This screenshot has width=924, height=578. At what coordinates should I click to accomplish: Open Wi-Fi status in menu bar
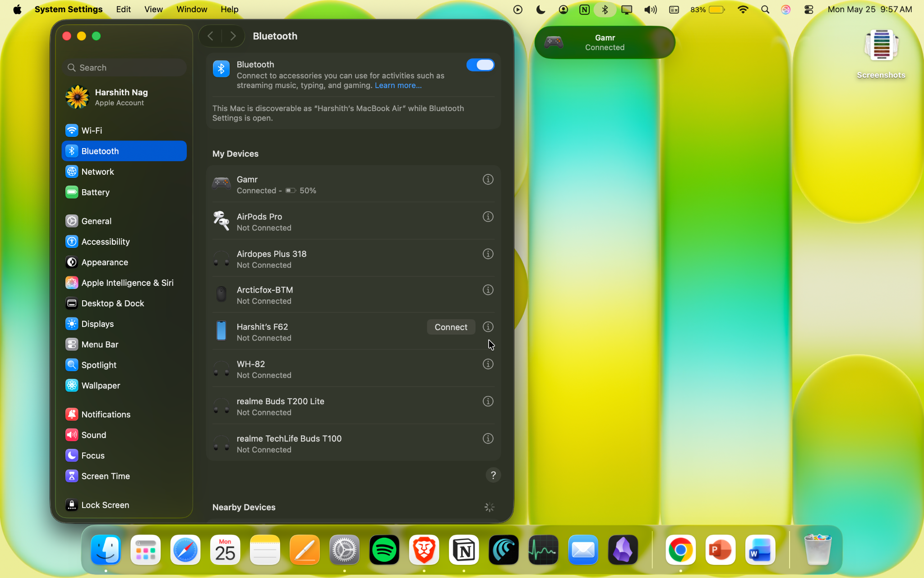pyautogui.click(x=743, y=9)
